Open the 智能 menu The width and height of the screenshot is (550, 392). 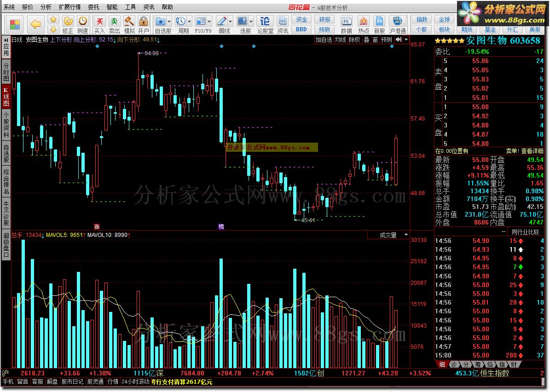pos(112,7)
